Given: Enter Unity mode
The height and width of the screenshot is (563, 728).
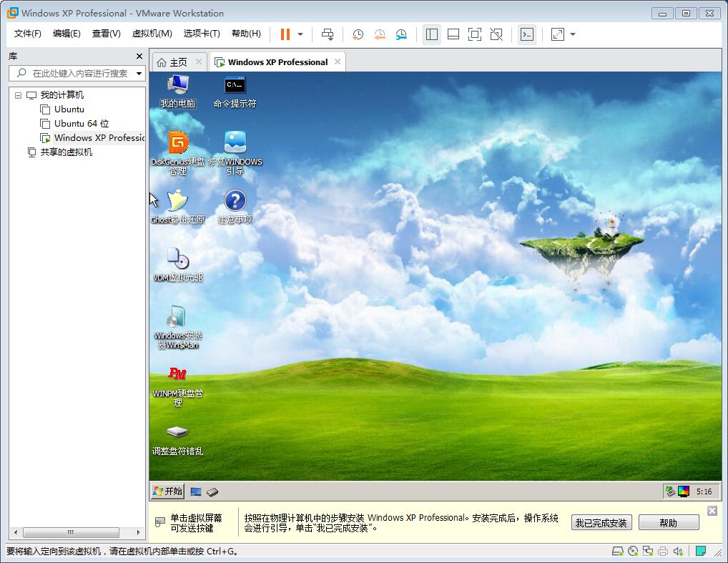Looking at the screenshot, I should [496, 34].
